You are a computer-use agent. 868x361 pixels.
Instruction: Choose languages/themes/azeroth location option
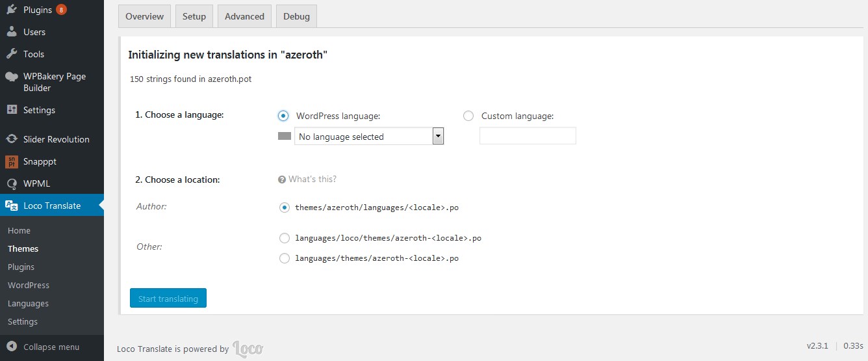tap(284, 258)
